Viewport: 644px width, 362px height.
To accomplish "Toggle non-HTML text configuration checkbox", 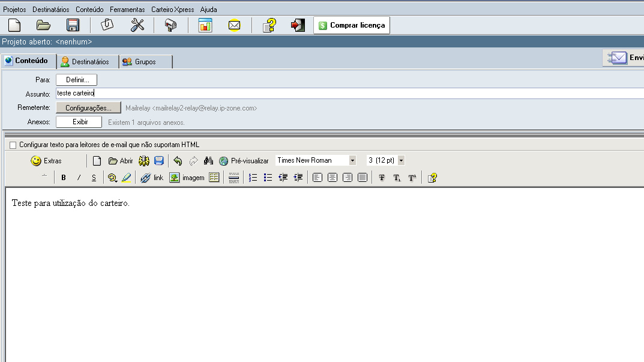I will coord(13,145).
